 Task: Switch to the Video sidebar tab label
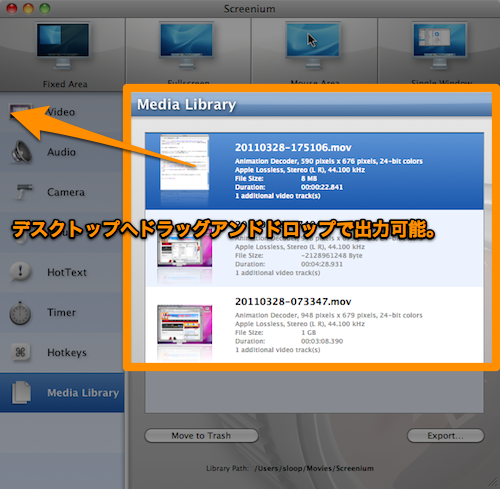pos(61,112)
